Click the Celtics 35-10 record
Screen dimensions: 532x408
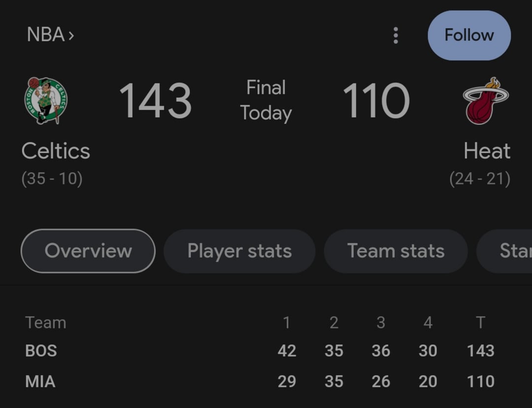(x=52, y=178)
